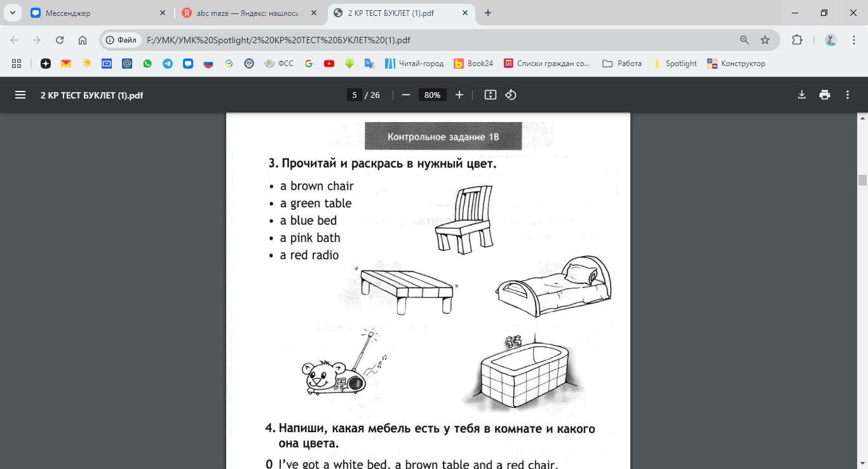Image resolution: width=868 pixels, height=469 pixels.
Task: Click the fit to page button
Action: tap(490, 95)
